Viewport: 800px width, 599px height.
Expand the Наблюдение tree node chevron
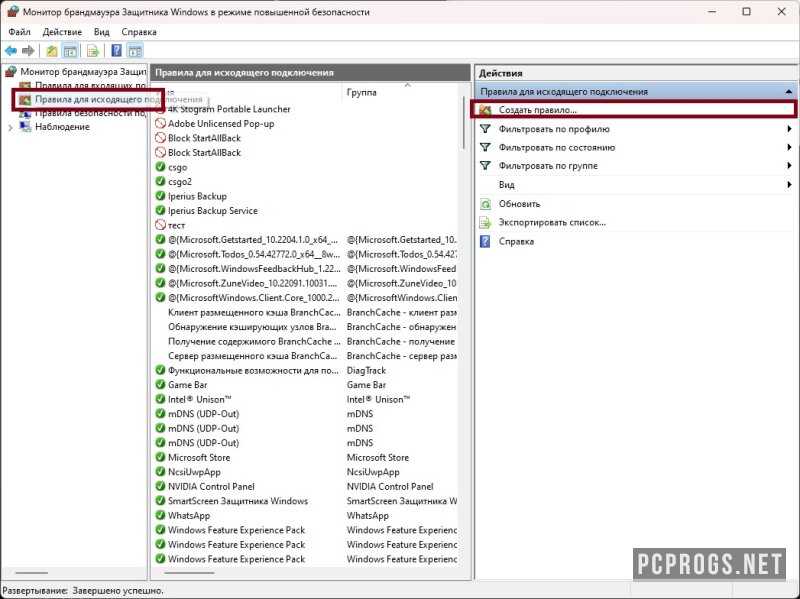tap(10, 128)
